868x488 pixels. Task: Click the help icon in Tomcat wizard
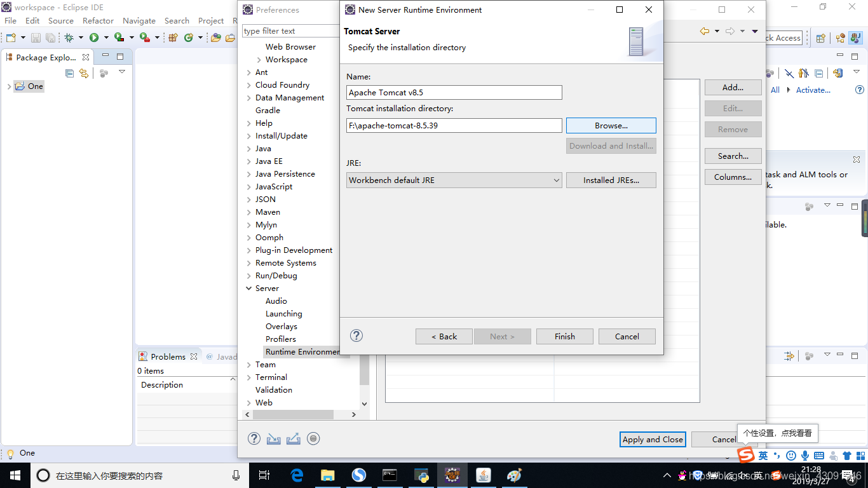click(x=356, y=335)
